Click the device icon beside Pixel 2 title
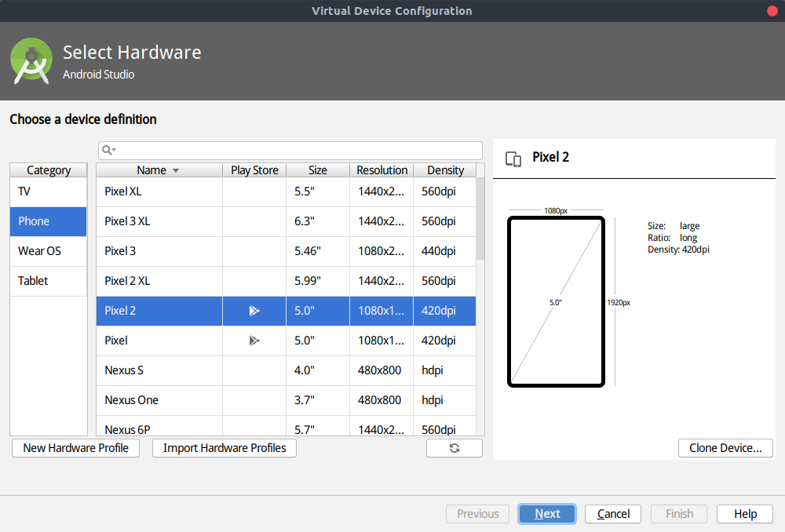The image size is (785, 532). (513, 159)
